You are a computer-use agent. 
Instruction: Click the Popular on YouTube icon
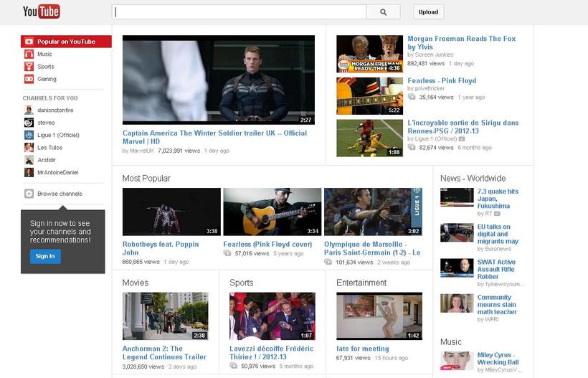[29, 42]
